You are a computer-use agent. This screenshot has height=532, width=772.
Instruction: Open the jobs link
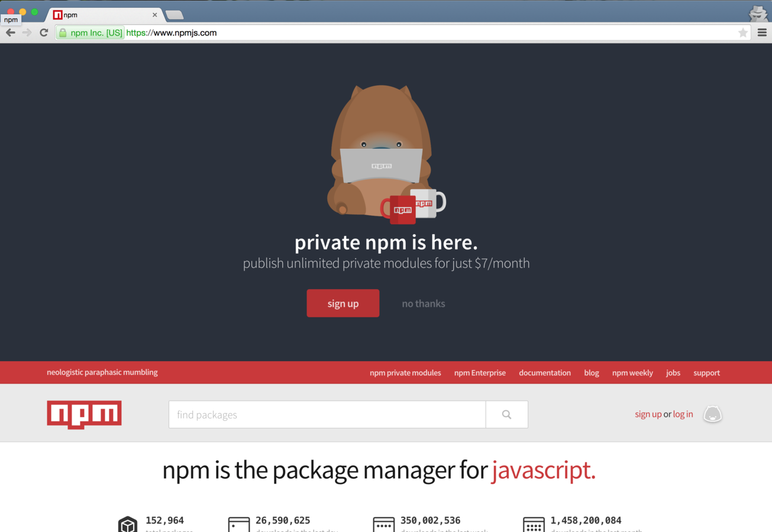coord(673,373)
